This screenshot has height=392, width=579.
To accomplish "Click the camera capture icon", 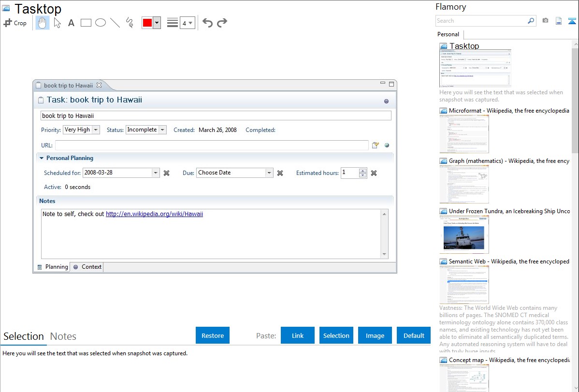I will click(545, 21).
